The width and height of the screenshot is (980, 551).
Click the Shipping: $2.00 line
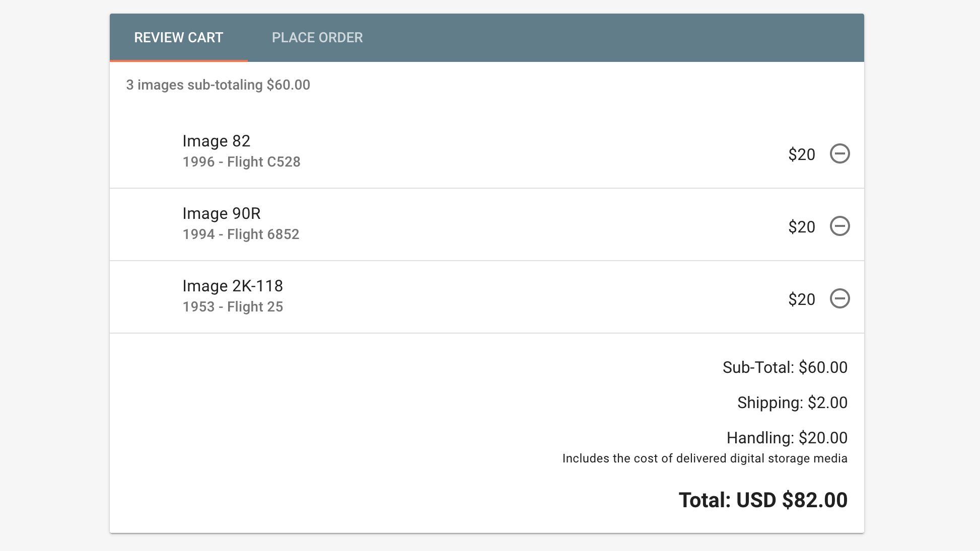[x=793, y=403]
